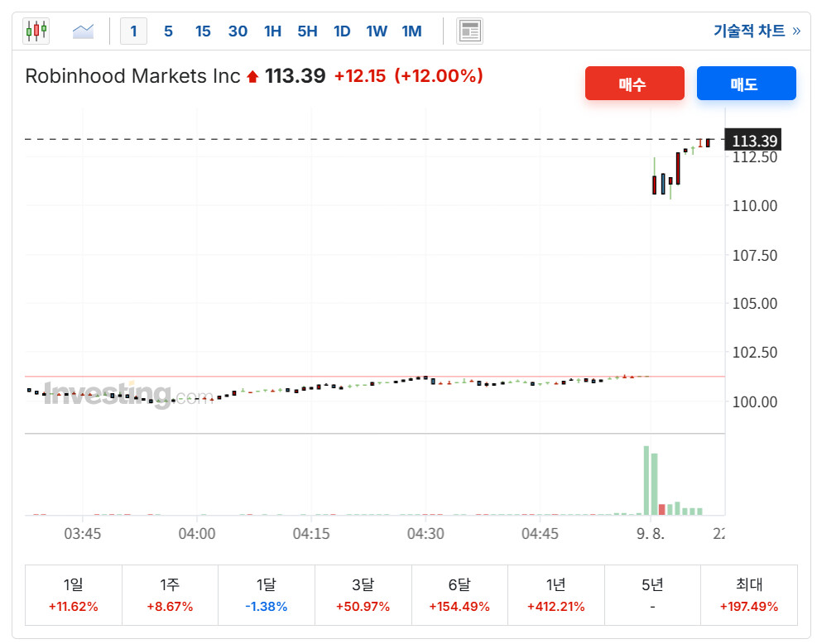This screenshot has height=644, width=817.
Task: Select the 5년 period cell
Action: tap(652, 595)
